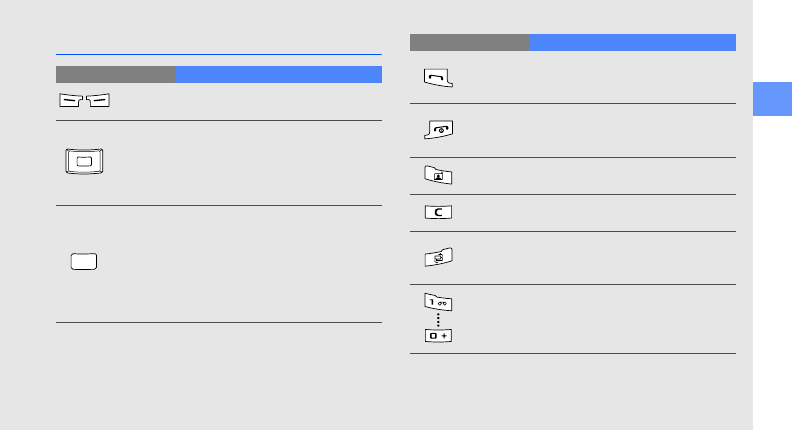Viewport: 792px width, 430px height.
Task: Click the key icon above the 1 key
Action: (x=438, y=258)
